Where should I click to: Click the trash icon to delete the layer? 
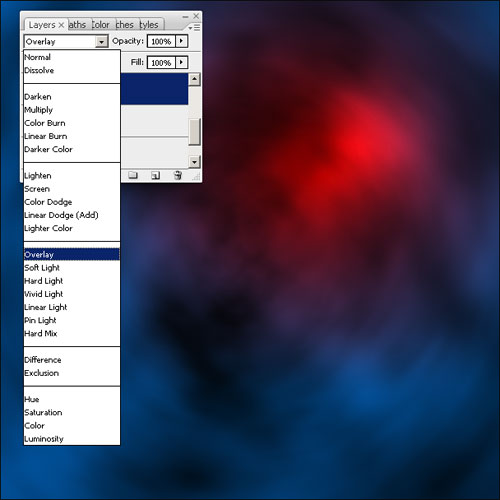[178, 175]
